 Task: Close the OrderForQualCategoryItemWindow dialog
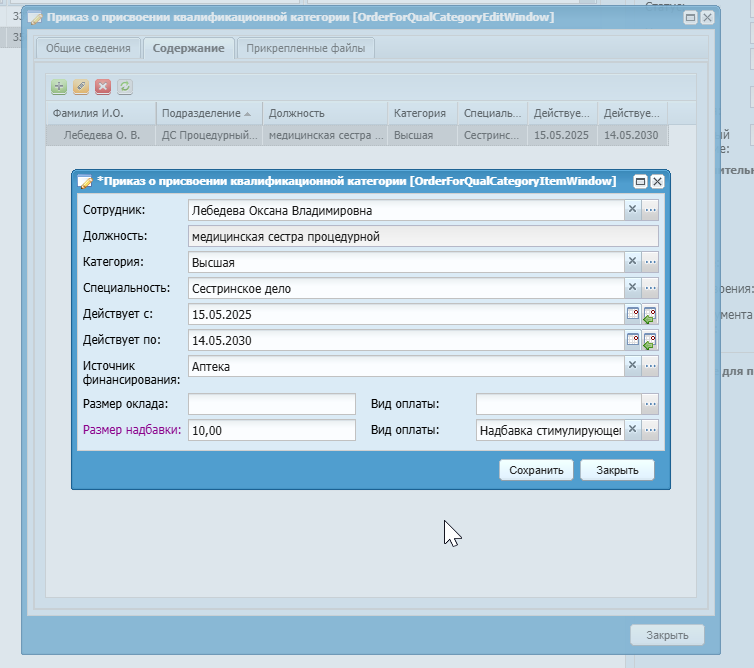pos(657,181)
